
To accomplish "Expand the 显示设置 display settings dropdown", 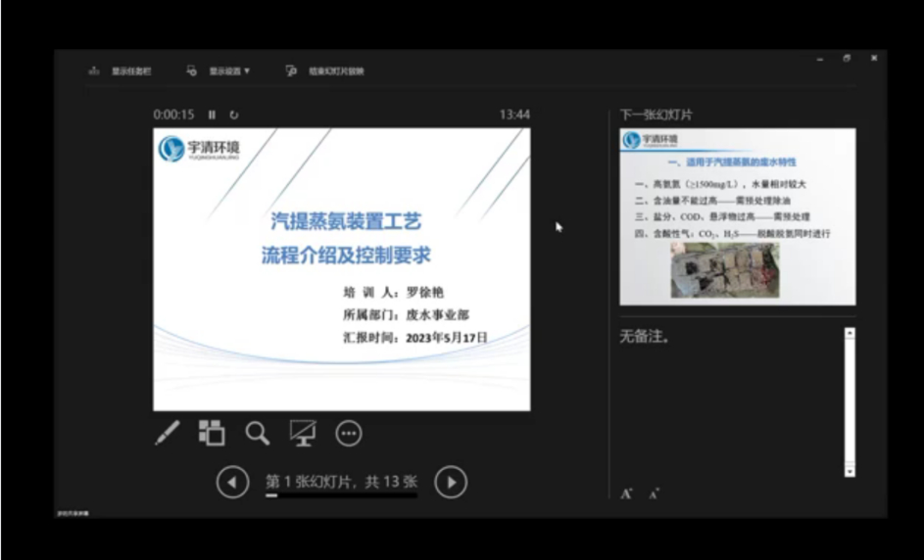I will 219,71.
